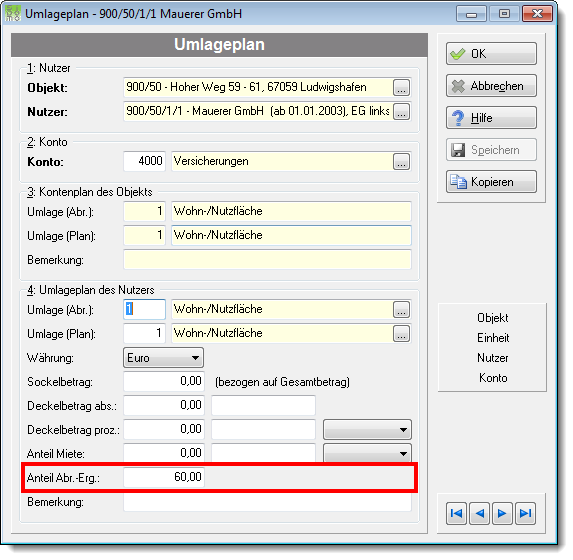The image size is (573, 560).
Task: Select Objekt in the side panel
Action: [493, 318]
